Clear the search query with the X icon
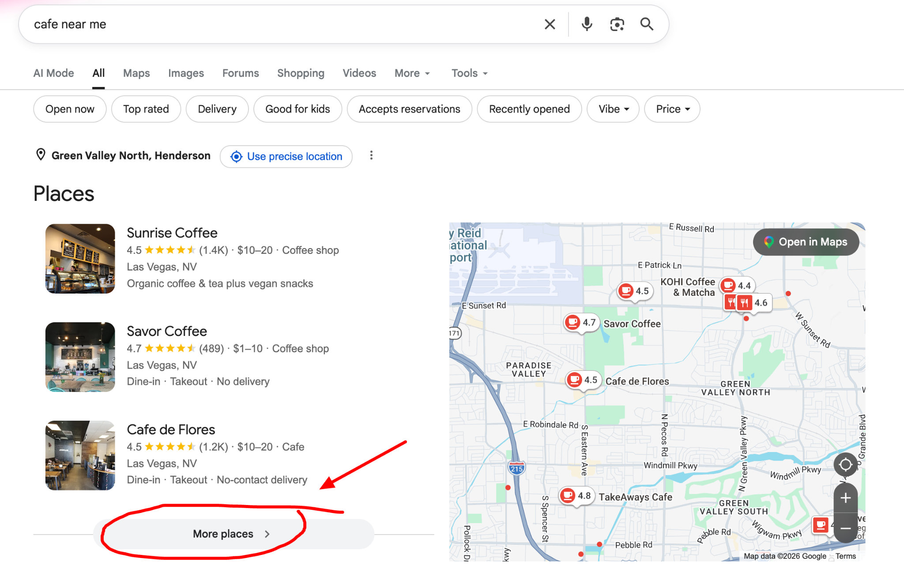 550,24
